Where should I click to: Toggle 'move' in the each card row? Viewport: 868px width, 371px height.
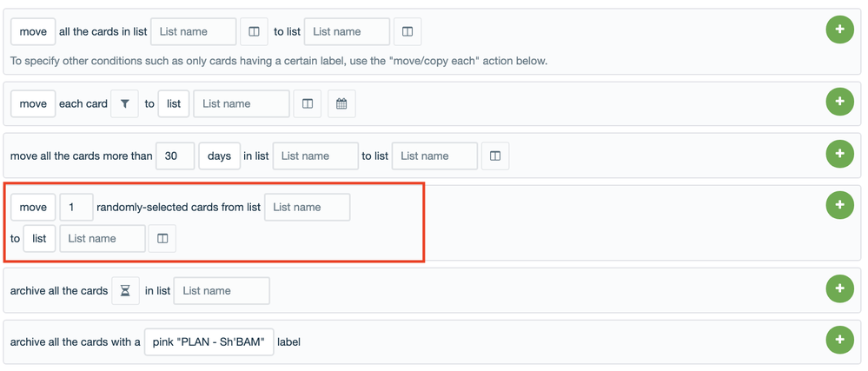33,103
